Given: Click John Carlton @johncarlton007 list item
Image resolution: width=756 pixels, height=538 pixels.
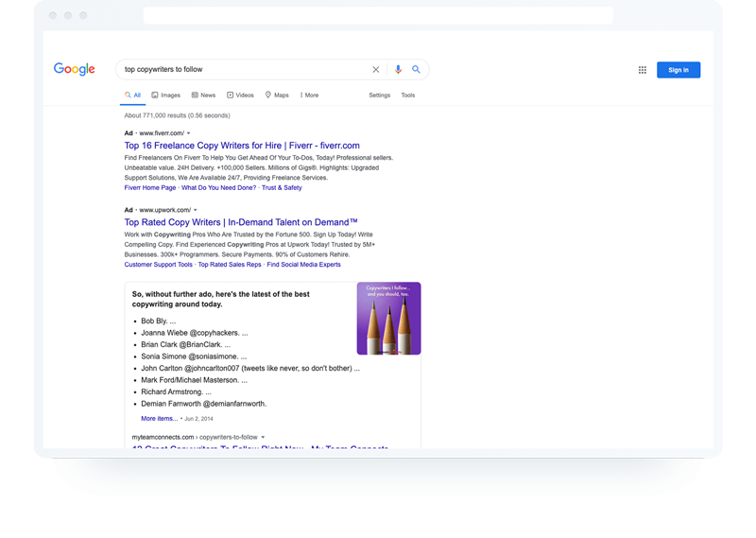Looking at the screenshot, I should pyautogui.click(x=250, y=368).
